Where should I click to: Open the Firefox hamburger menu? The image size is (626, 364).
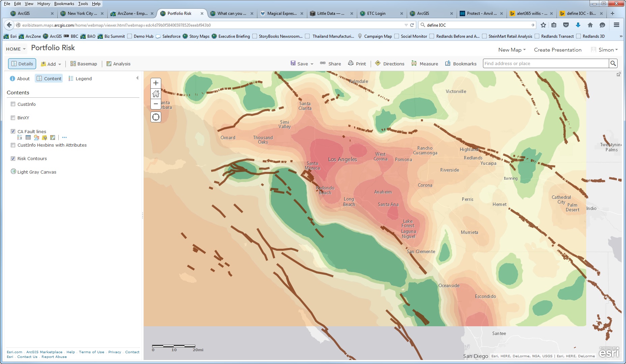pyautogui.click(x=617, y=25)
